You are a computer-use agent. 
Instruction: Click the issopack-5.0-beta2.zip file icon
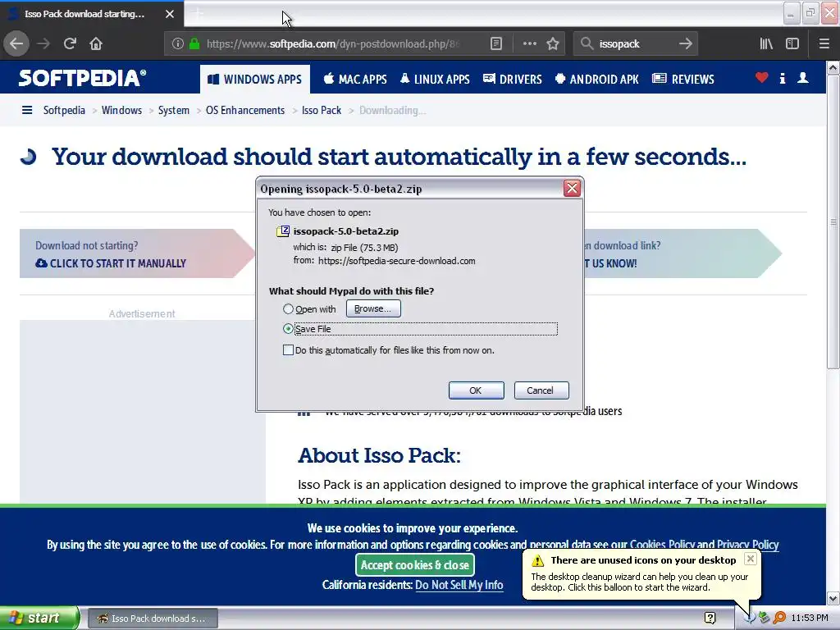click(283, 231)
